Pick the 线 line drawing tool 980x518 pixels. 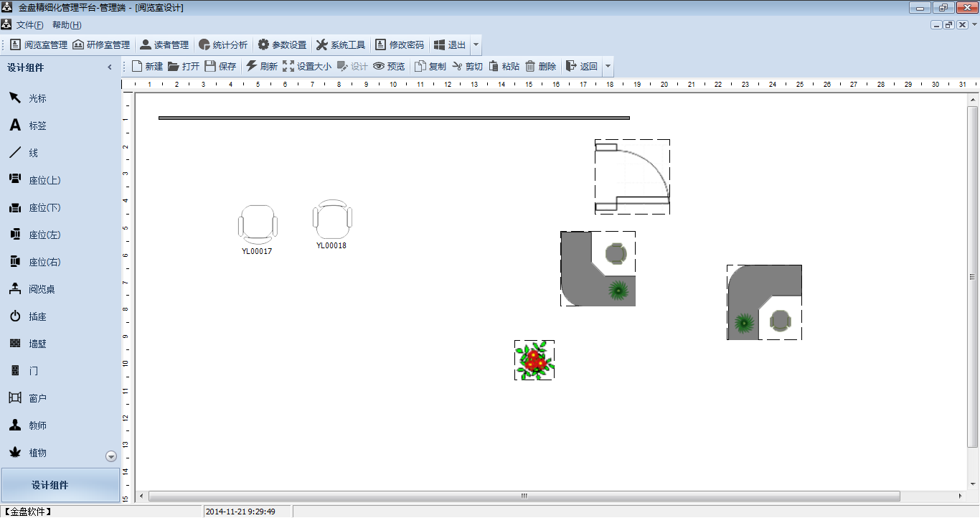24,153
